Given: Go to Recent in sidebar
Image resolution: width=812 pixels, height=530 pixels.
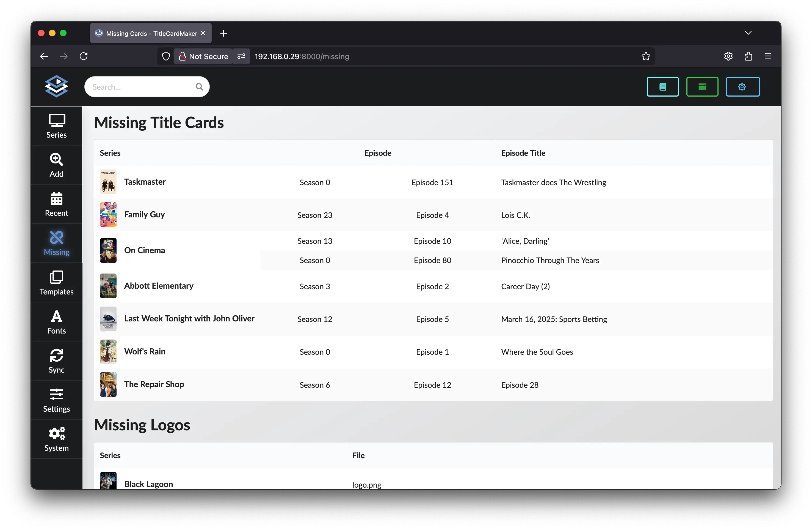Looking at the screenshot, I should tap(56, 204).
